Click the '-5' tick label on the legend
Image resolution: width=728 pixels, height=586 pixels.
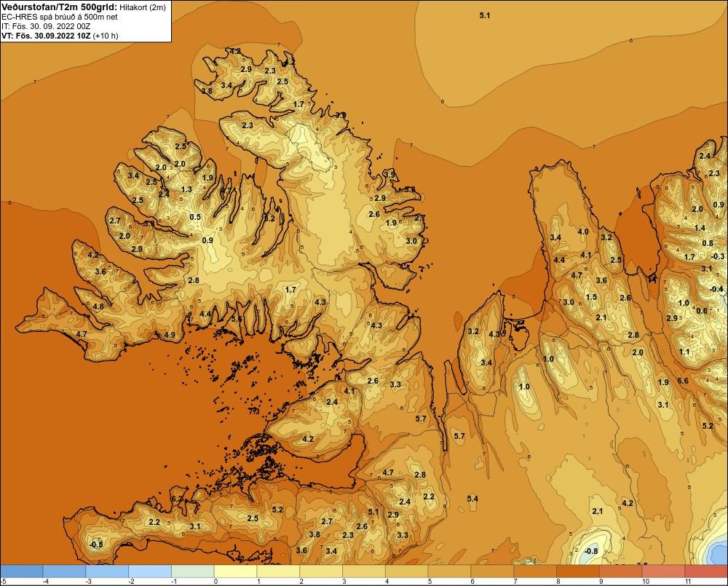click(3, 582)
